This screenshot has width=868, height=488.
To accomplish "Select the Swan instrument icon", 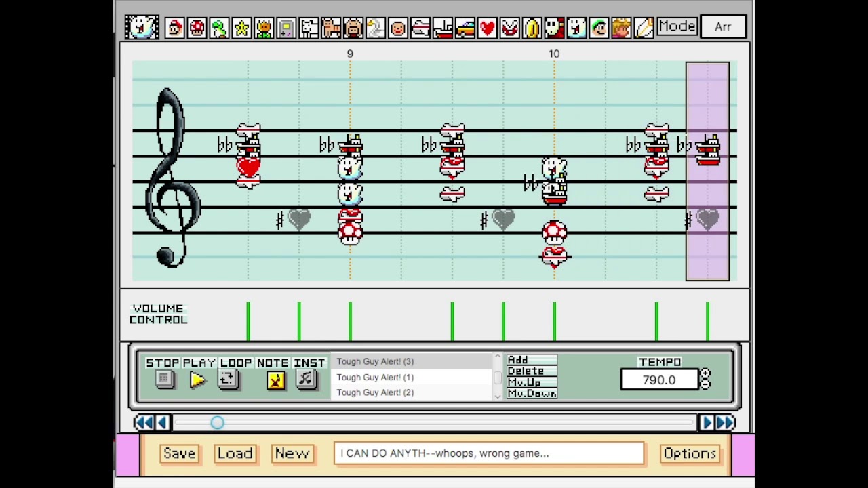I will pos(376,28).
